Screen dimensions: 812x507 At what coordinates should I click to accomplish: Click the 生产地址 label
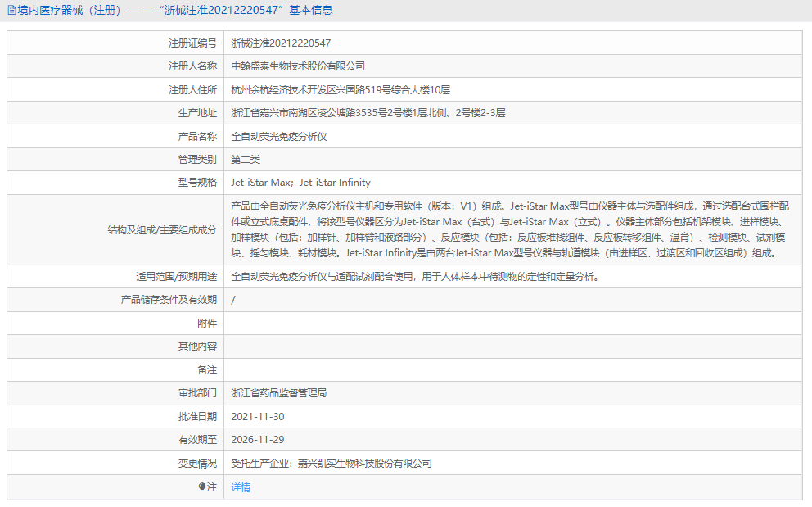197,112
